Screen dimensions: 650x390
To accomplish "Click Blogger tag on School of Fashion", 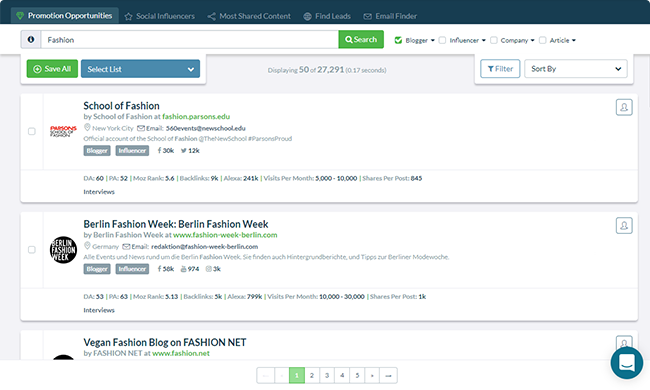I will click(97, 150).
